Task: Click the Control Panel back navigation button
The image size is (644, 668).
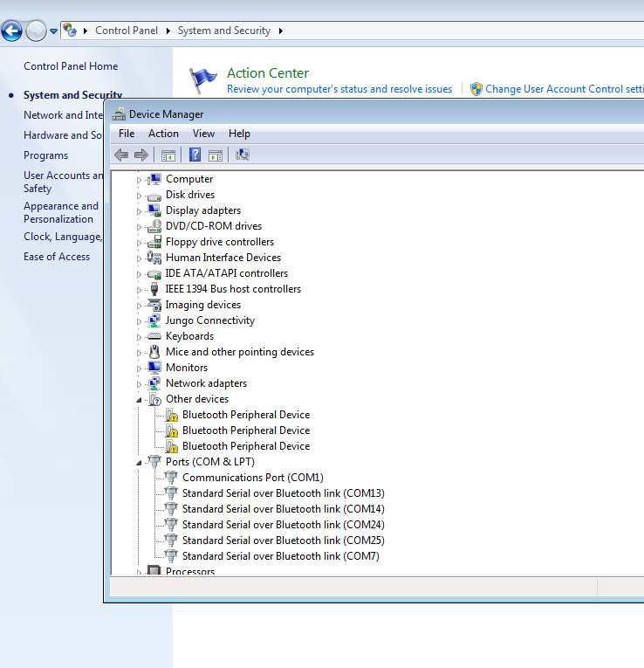Action: pyautogui.click(x=11, y=31)
